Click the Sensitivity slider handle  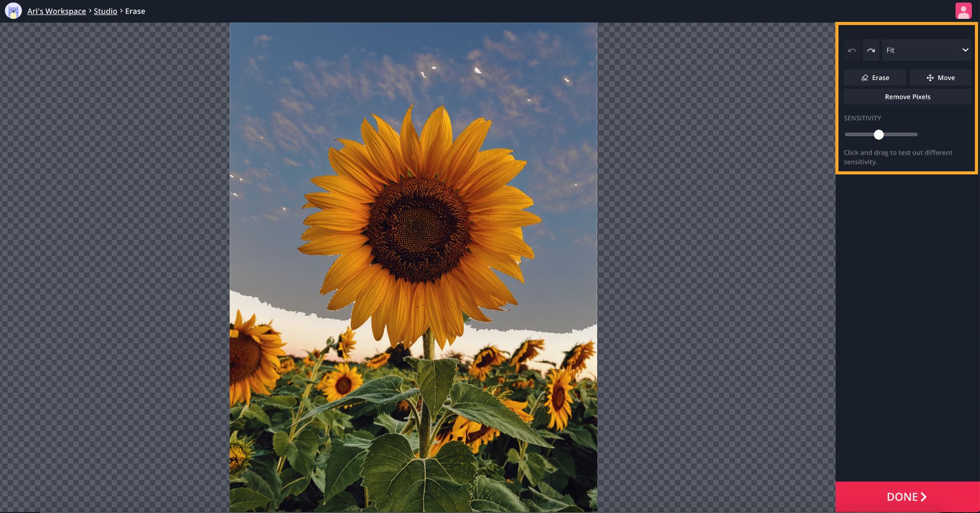click(878, 135)
